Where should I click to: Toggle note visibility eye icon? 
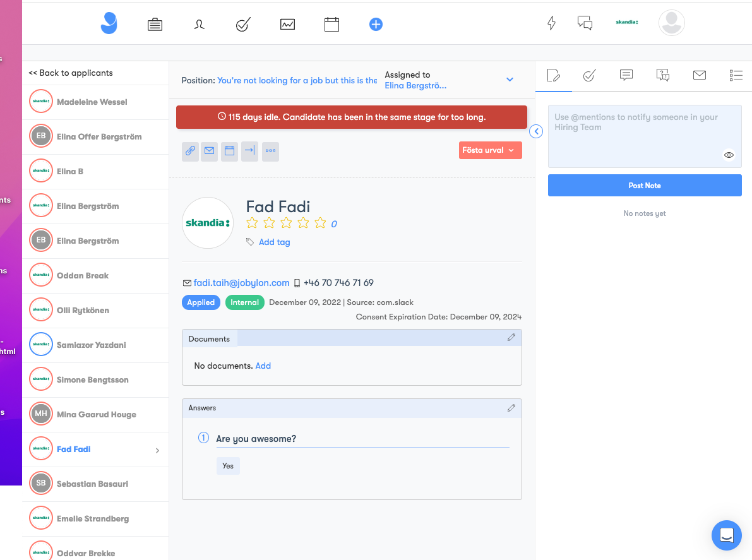pos(729,155)
